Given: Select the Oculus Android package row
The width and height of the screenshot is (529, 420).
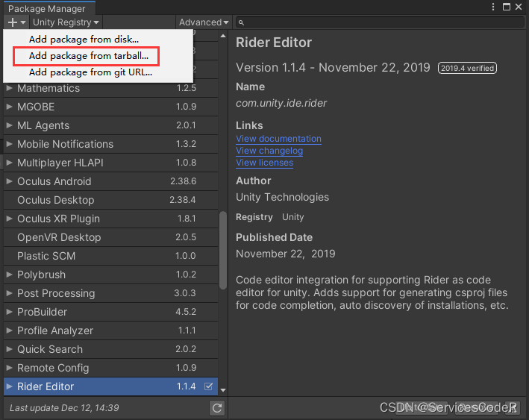Looking at the screenshot, I should pyautogui.click(x=110, y=181).
